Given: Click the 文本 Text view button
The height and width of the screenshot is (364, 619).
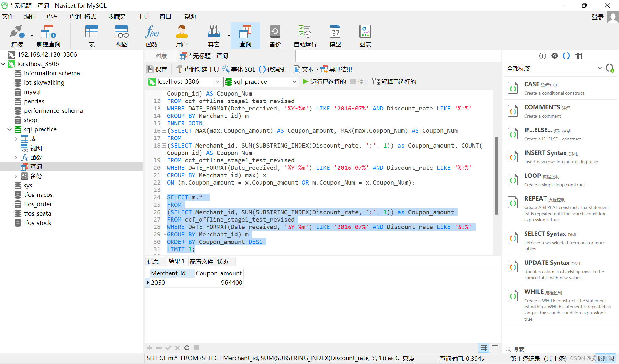Looking at the screenshot, I should [x=303, y=69].
